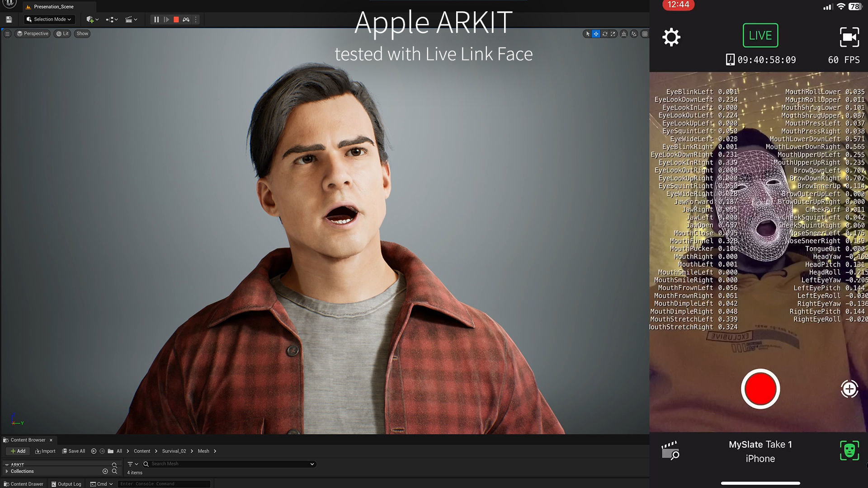Open the takes browser clapperboard icon
The height and width of the screenshot is (488, 868).
[670, 450]
